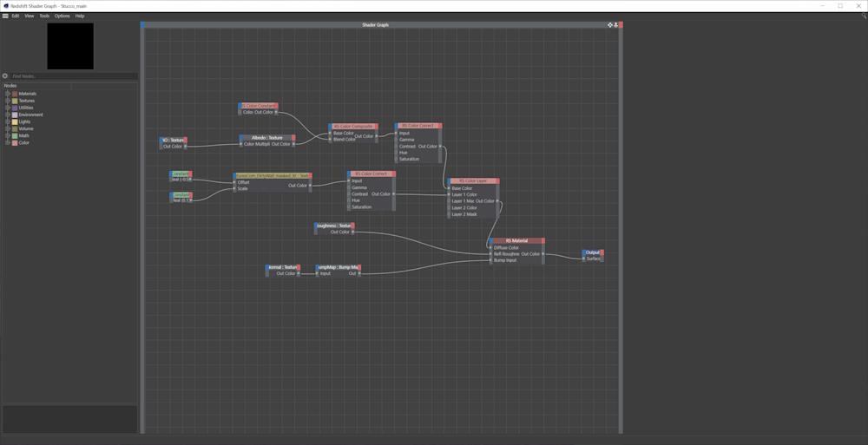Select the Math color swatch icon
The height and width of the screenshot is (445, 868).
tap(15, 135)
